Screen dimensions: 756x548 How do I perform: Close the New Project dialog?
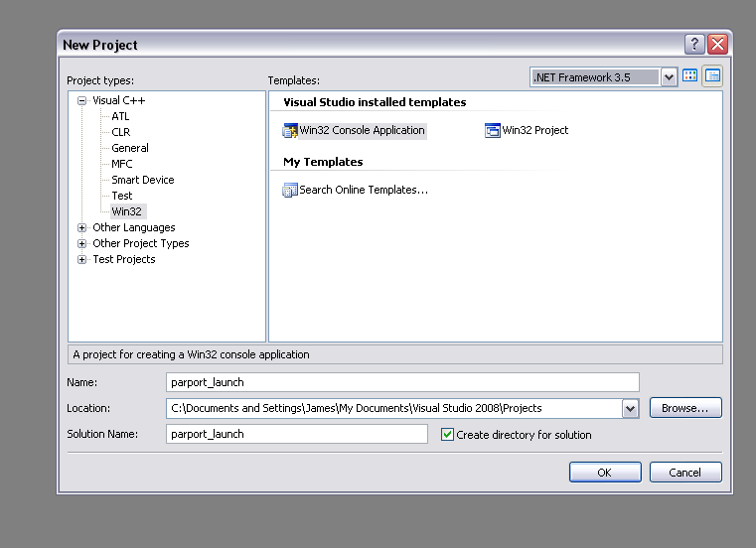tap(717, 45)
